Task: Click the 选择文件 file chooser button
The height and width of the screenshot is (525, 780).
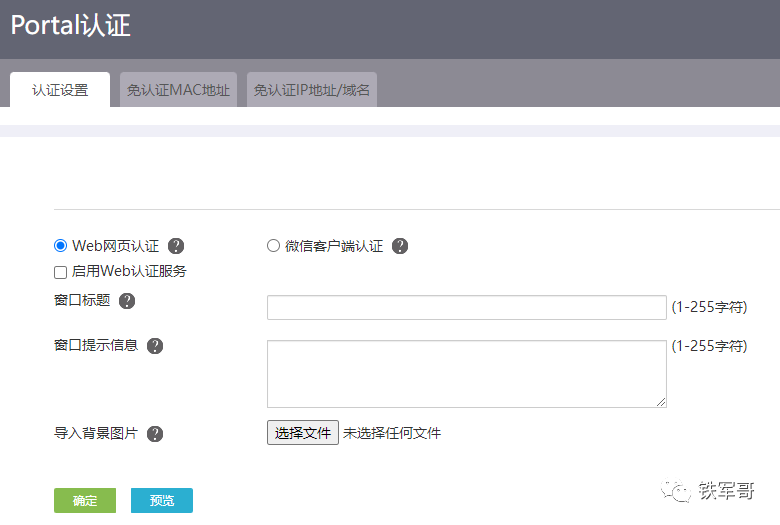Action: [303, 433]
